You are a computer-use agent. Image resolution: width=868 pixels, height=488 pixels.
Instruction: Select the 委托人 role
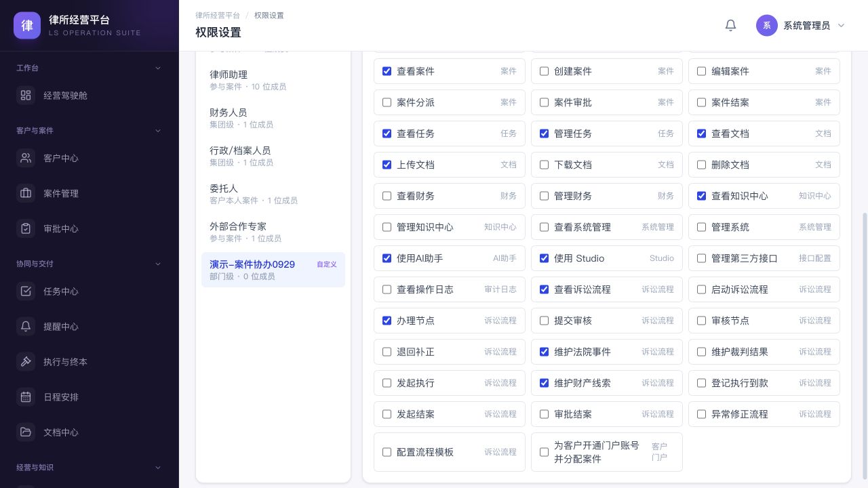[273, 194]
